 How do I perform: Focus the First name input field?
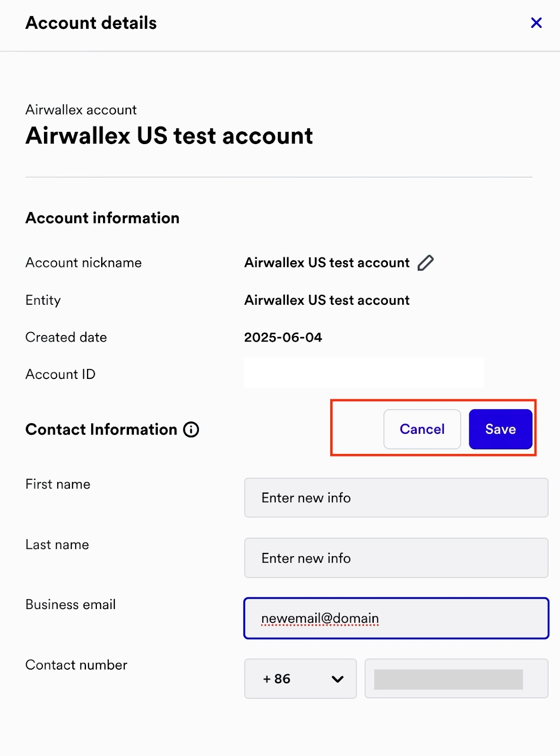point(396,498)
